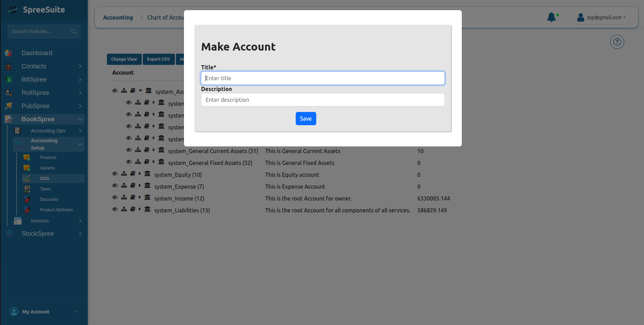Screen dimensions: 644x325
Task: Click ledger icon for General Fixed Assets row
Action: tap(147, 162)
